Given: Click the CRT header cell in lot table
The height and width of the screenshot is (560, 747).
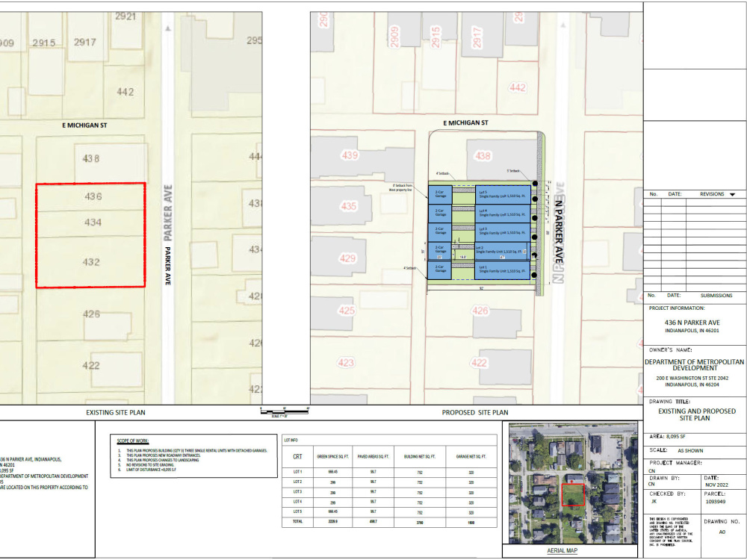Looking at the screenshot, I should click(298, 457).
